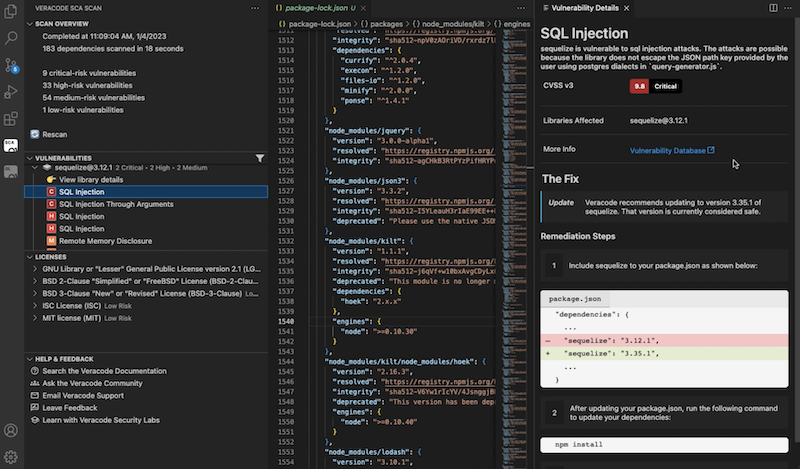The image size is (800, 469).
Task: Click the Search Veracode Documentation icon
Action: pos(35,371)
